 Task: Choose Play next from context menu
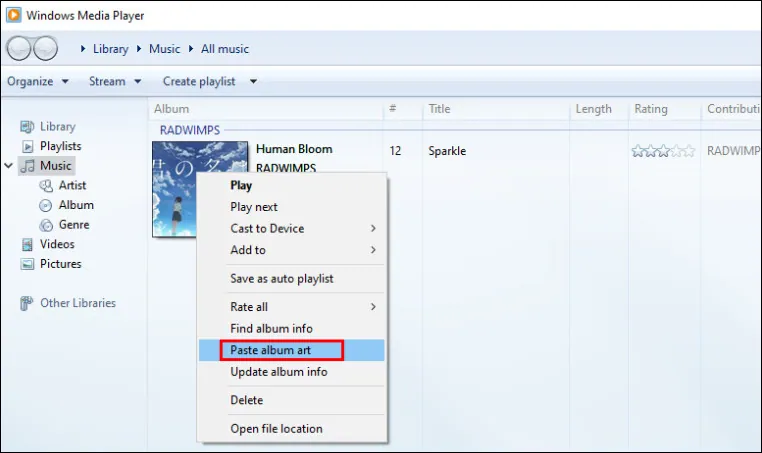[292, 207]
